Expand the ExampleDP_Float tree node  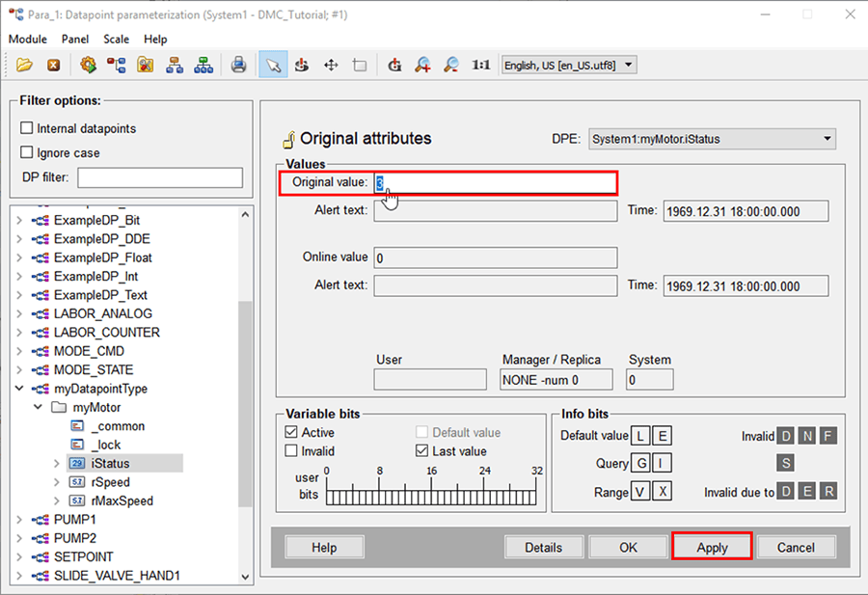coord(19,257)
